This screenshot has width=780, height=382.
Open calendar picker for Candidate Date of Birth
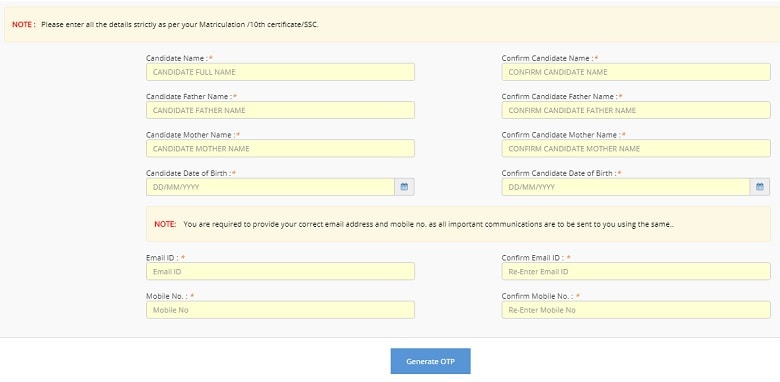[404, 187]
